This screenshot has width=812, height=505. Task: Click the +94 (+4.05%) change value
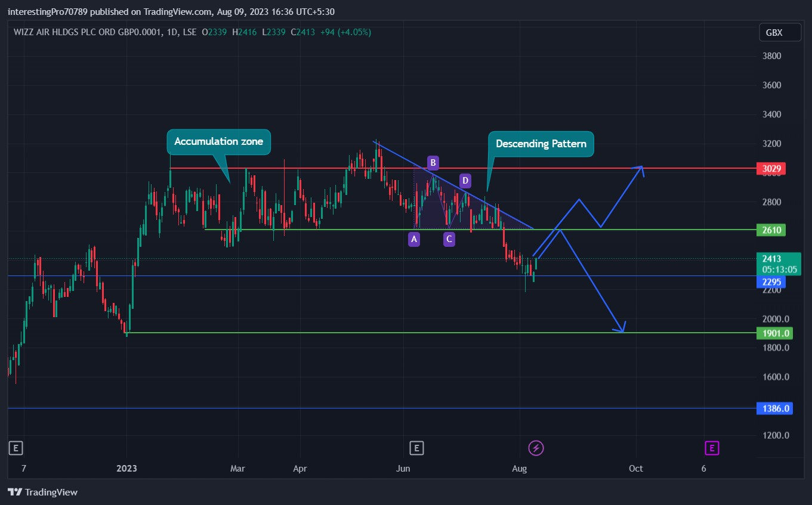tap(345, 32)
